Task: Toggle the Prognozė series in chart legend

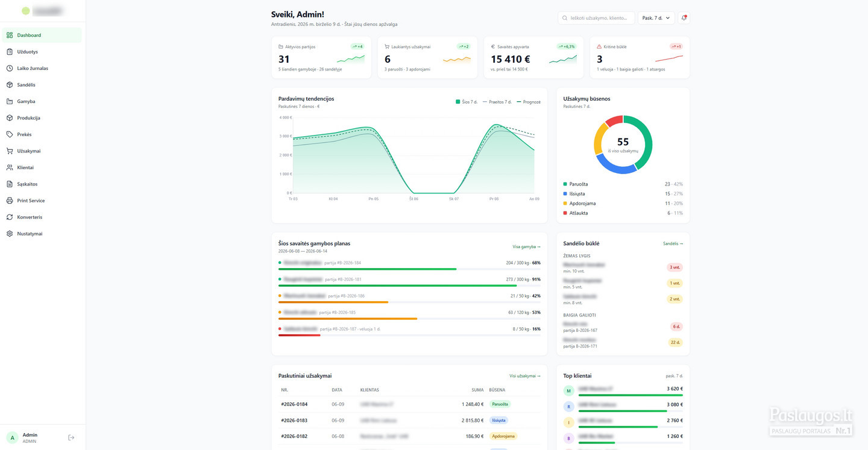Action: tap(529, 102)
